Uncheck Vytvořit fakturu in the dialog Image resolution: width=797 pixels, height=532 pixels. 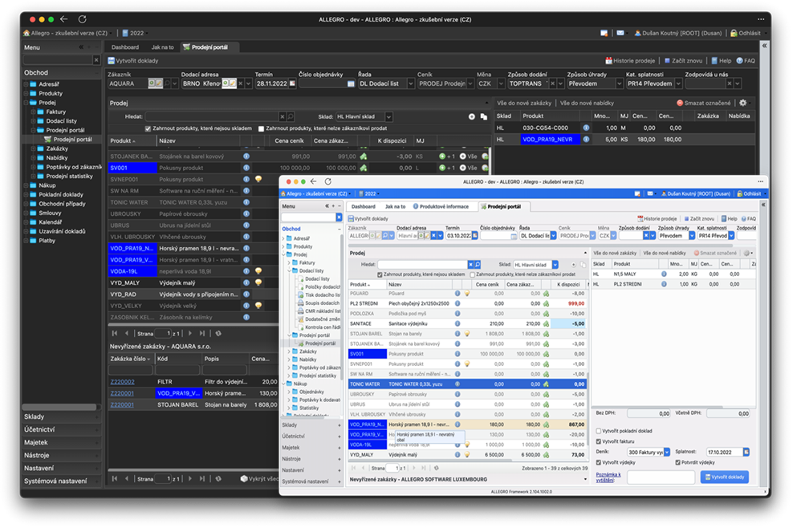point(598,441)
